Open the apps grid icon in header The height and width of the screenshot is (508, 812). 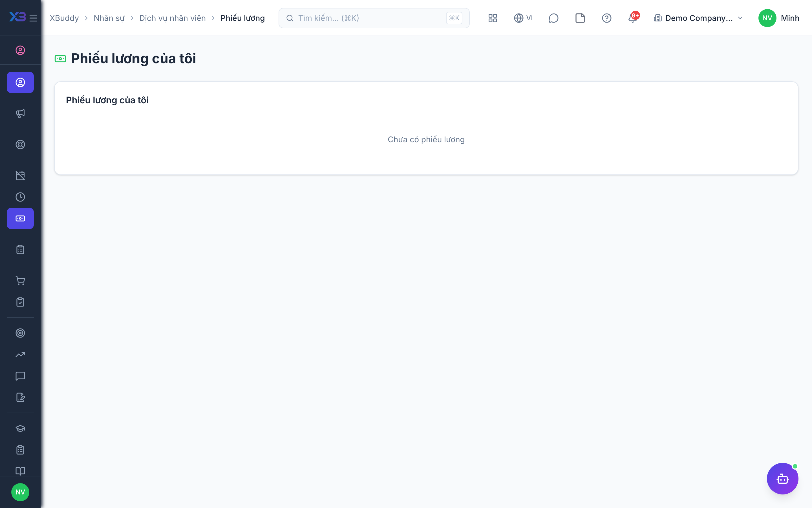click(x=493, y=18)
